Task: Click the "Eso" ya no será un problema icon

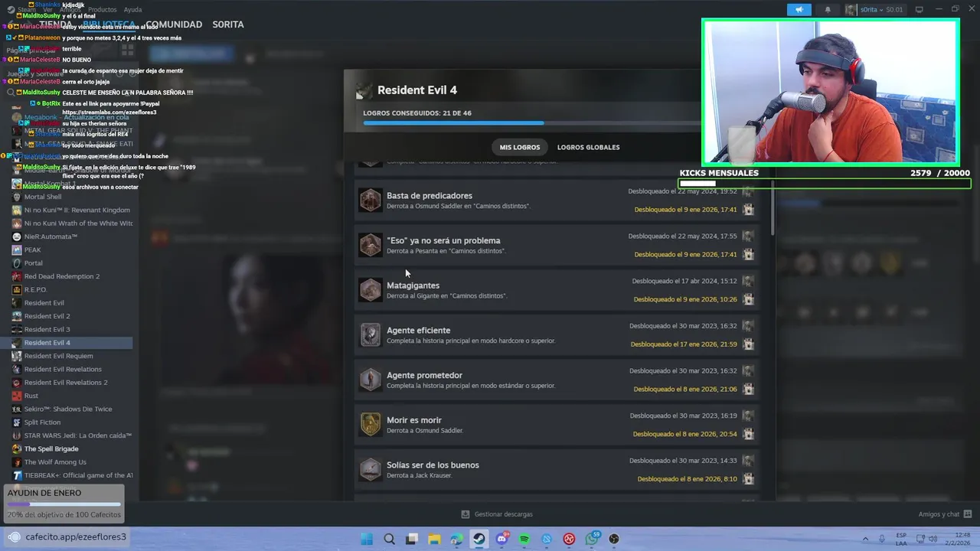Action: pyautogui.click(x=371, y=245)
